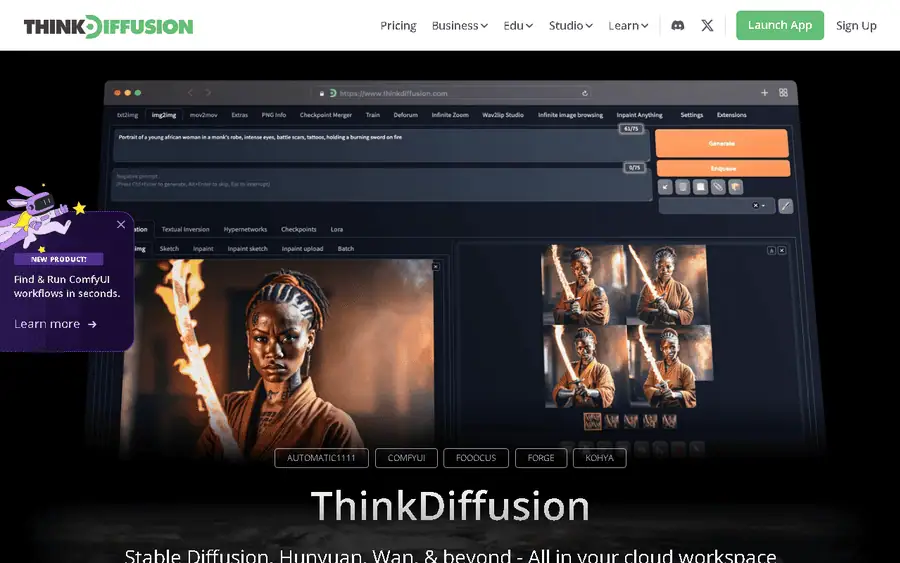Click the pencil edit styles icon

point(785,206)
